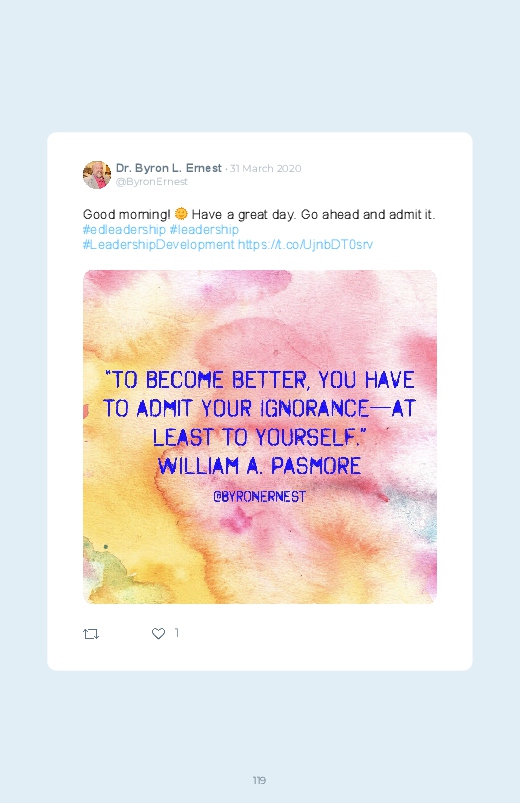Open Dr. Byron L. Ernest's profile avatar

tap(97, 175)
